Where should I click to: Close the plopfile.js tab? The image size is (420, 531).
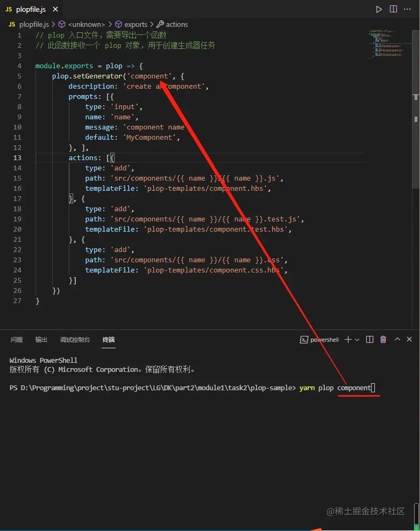pyautogui.click(x=55, y=10)
